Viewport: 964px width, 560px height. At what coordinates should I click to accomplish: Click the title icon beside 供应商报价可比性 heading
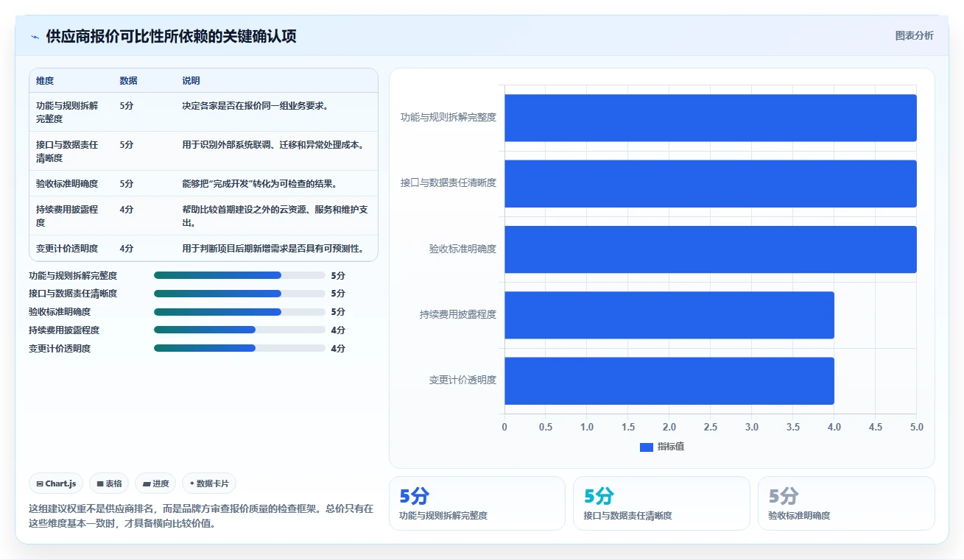coord(35,37)
